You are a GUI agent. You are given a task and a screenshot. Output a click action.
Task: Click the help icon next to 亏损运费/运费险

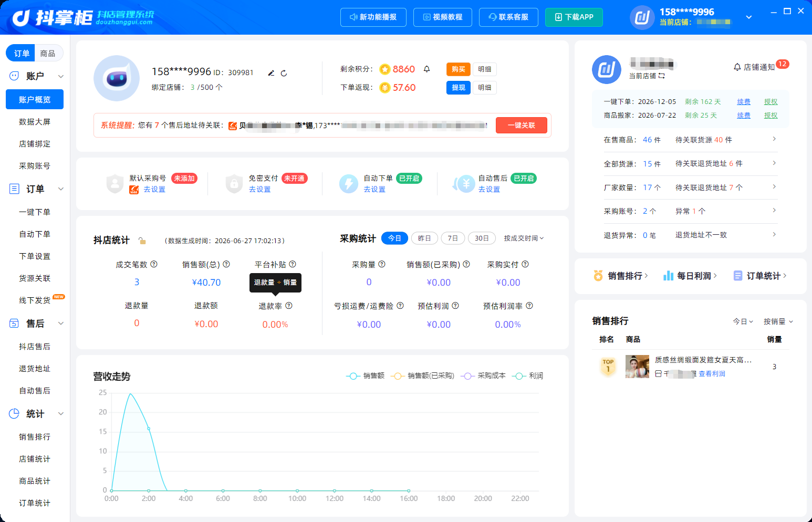click(x=400, y=306)
